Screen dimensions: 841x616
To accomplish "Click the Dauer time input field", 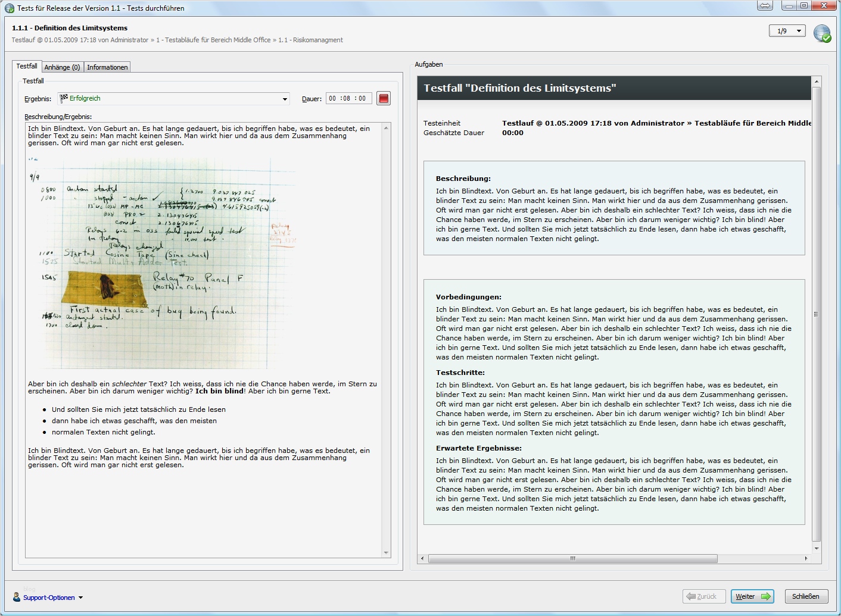I will click(349, 99).
